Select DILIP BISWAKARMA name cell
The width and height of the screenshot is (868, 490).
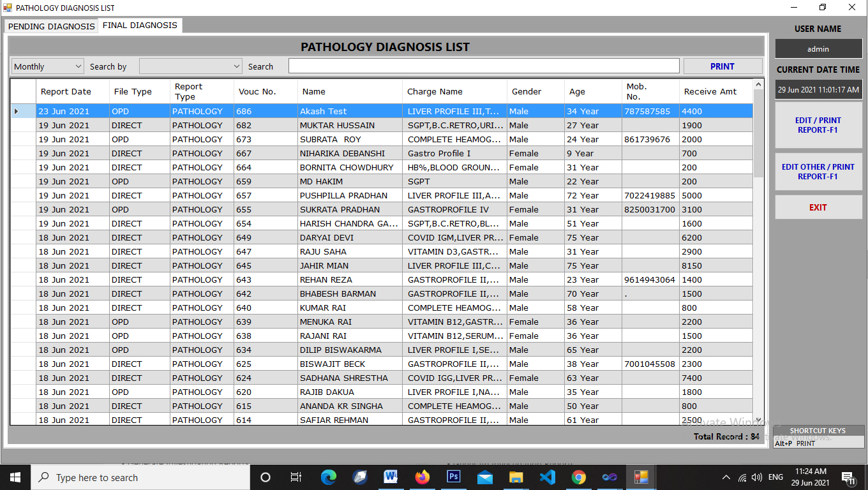pos(350,350)
